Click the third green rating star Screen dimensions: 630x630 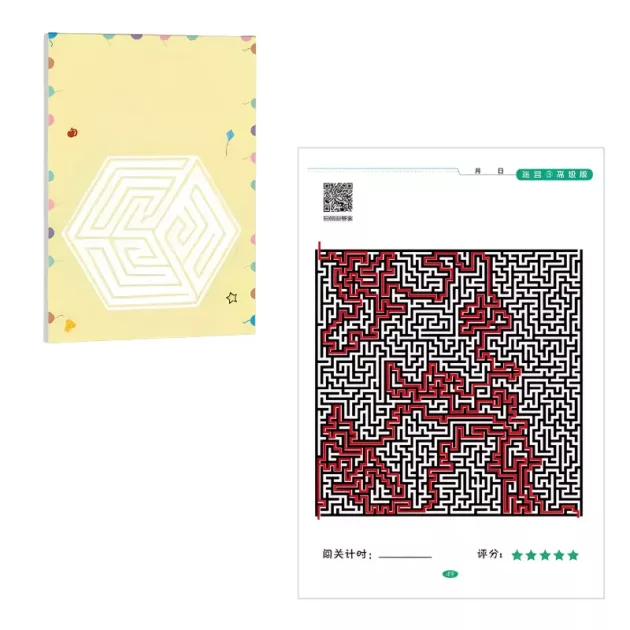coord(545,555)
